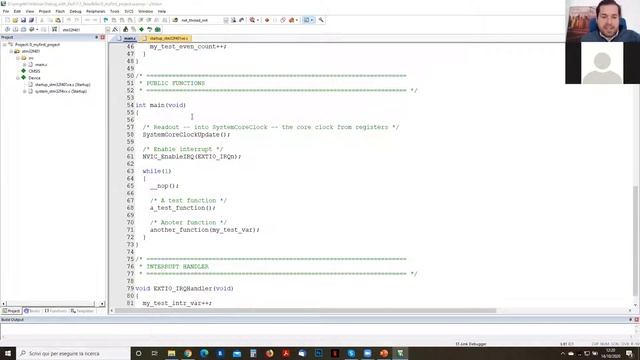This screenshot has width=640, height=360.
Task: Close the Build Output panel
Action: click(x=636, y=320)
